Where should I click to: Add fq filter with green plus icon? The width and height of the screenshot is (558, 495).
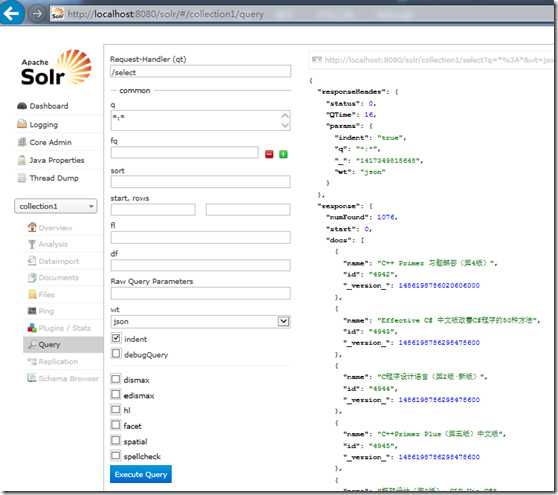click(283, 154)
